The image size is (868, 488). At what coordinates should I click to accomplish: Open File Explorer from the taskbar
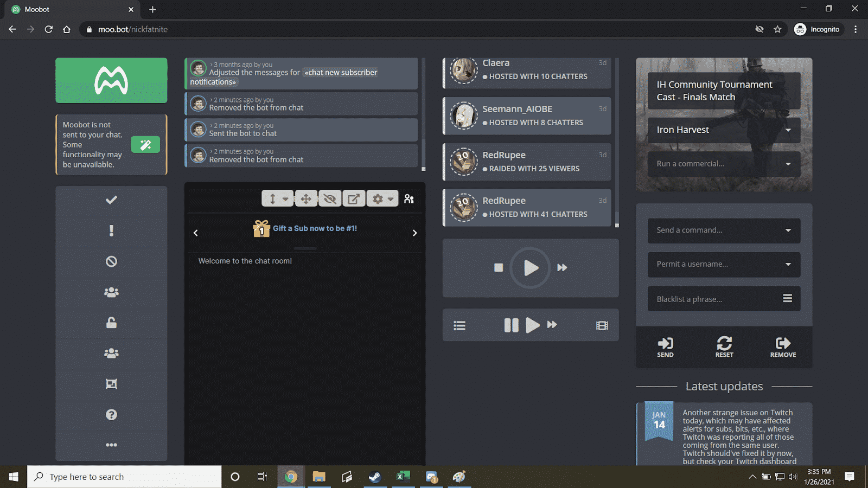319,477
